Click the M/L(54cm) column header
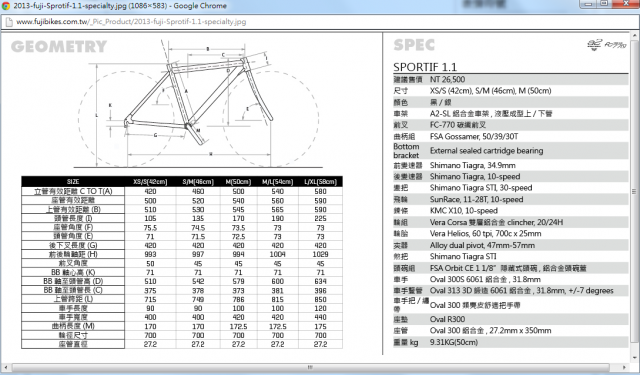The image size is (640, 375). (278, 182)
